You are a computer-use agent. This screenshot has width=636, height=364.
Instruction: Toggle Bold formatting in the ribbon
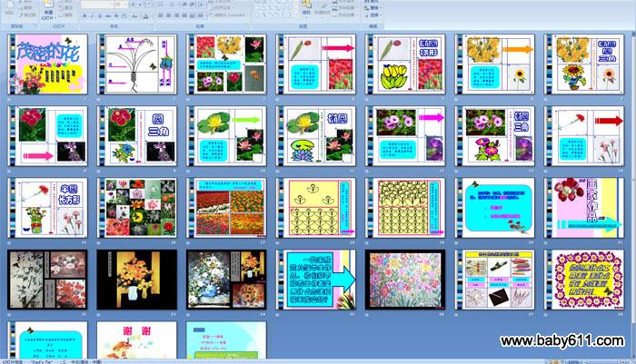point(84,15)
